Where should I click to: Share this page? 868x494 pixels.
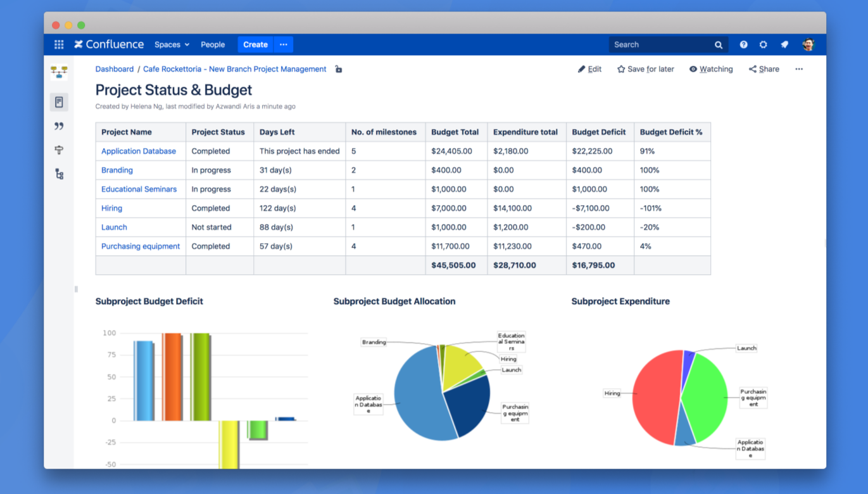(764, 69)
